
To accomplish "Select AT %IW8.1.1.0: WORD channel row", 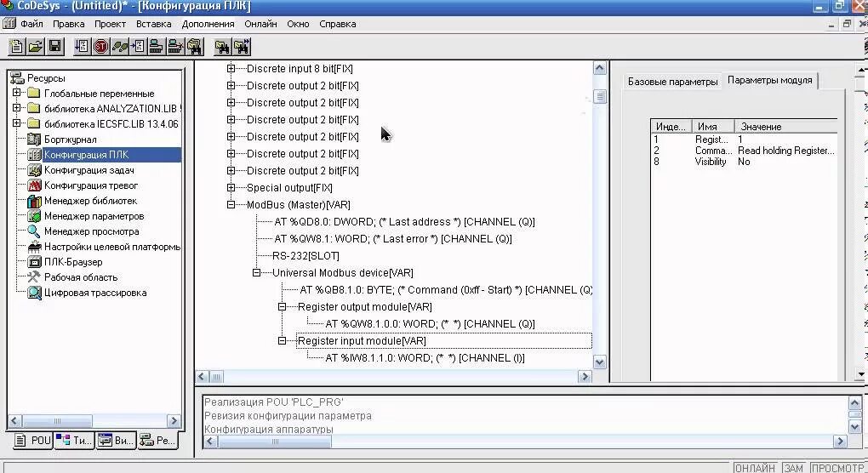I will (425, 358).
